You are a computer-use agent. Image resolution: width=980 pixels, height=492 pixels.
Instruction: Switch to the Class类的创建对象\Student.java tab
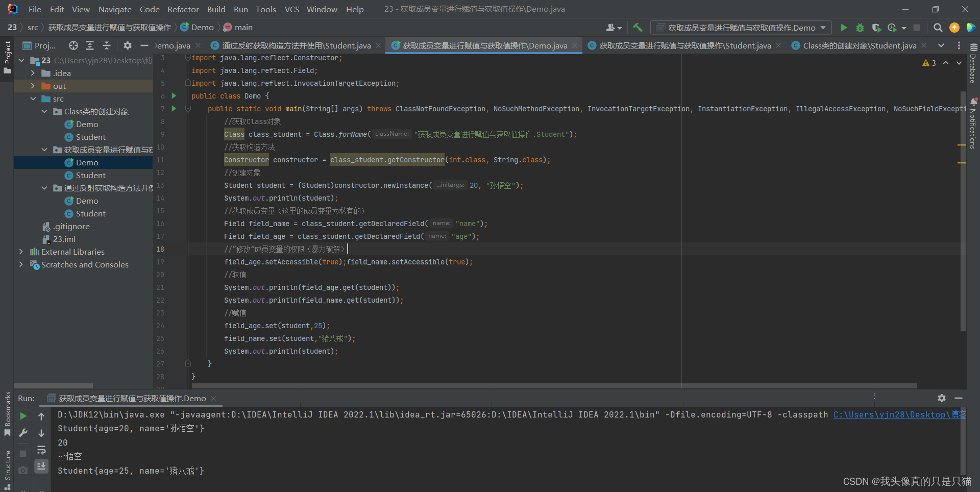point(859,45)
